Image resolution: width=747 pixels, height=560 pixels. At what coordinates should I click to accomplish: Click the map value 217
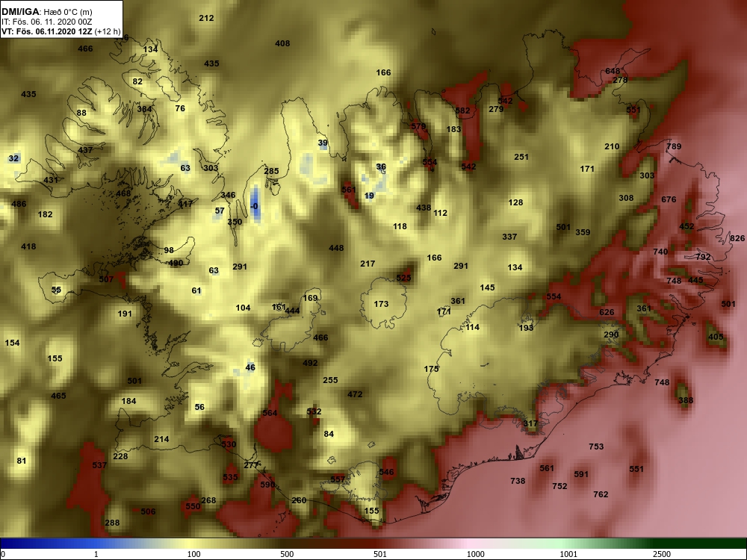tap(368, 264)
